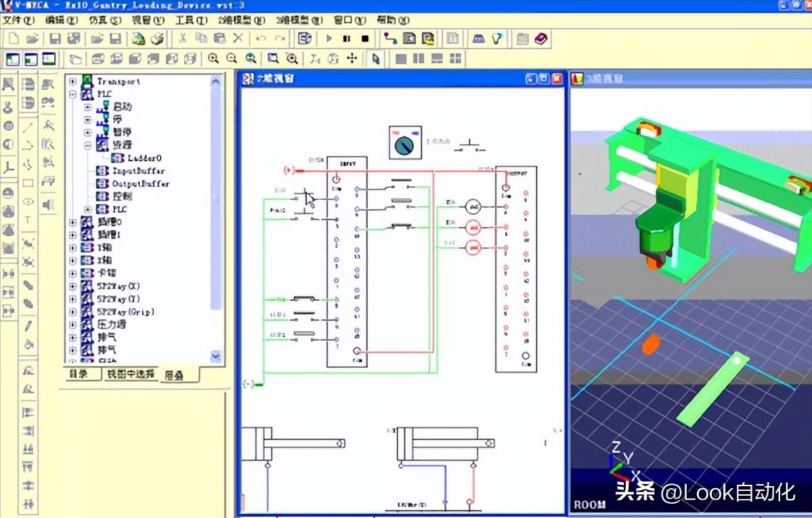The image size is (812, 518).
Task: Select the zoom region rectangle tool
Action: click(x=272, y=60)
